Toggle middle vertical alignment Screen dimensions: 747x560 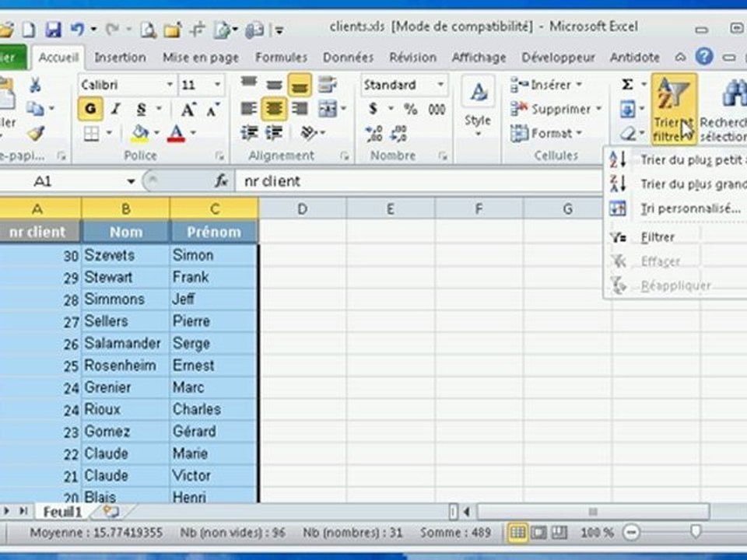click(x=274, y=85)
